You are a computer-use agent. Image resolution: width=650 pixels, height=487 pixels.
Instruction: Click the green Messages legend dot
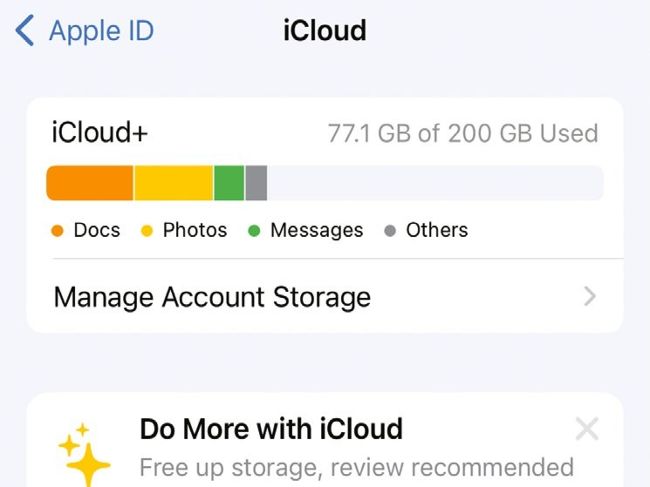coord(254,231)
